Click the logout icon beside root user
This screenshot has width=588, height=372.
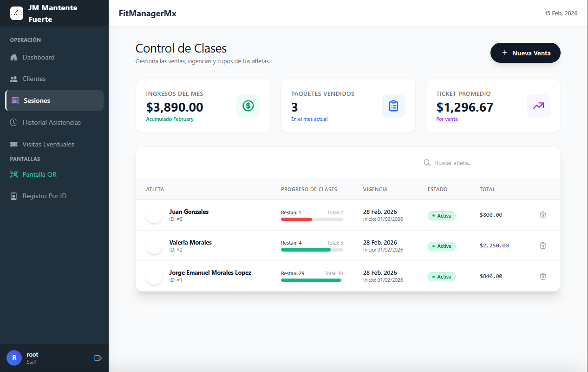[98, 358]
